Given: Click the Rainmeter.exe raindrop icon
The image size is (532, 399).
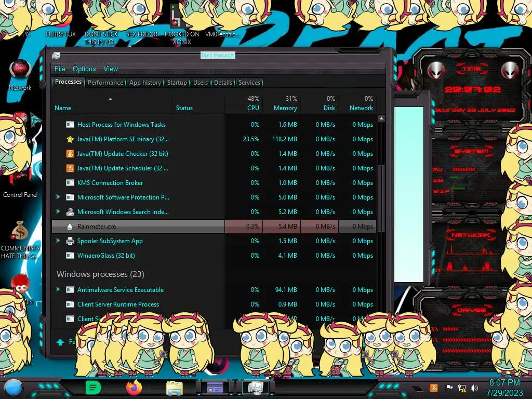Looking at the screenshot, I should coord(70,227).
